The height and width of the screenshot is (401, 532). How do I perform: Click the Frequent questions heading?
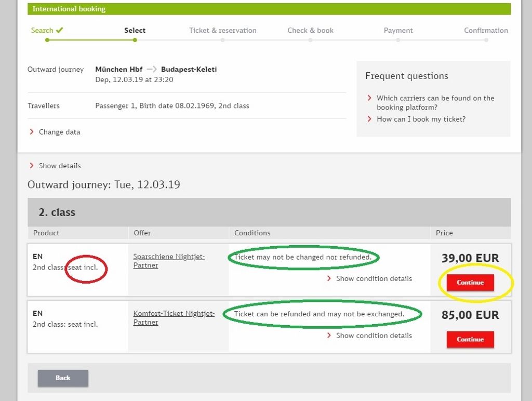tap(406, 76)
